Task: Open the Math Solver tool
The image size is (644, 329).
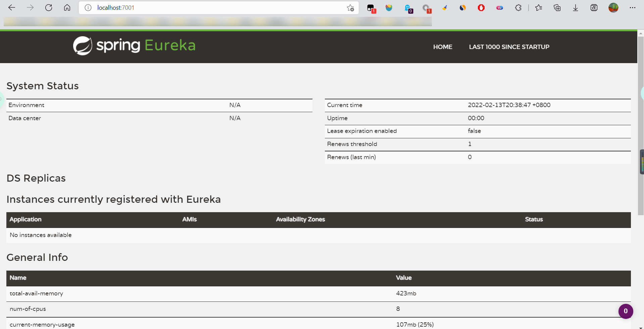Action: 594,8
